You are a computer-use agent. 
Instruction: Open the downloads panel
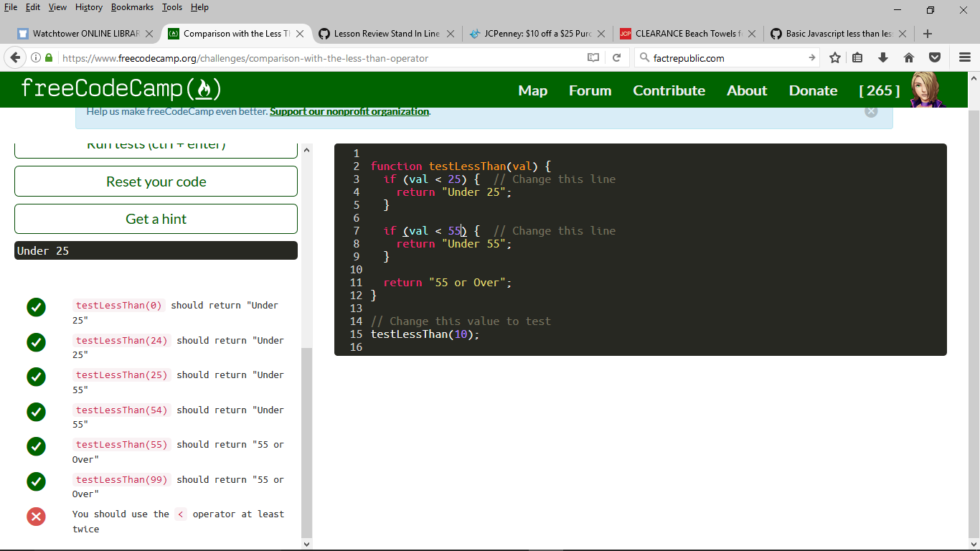pyautogui.click(x=883, y=57)
